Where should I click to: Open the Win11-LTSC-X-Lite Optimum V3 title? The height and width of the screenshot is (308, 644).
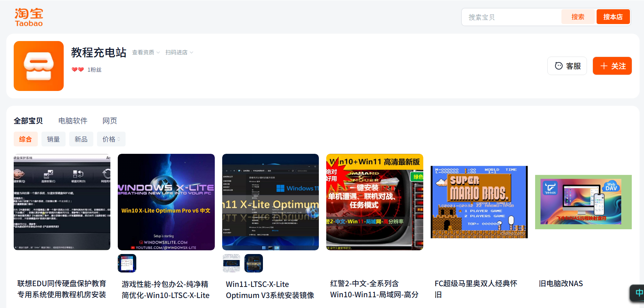[x=270, y=290]
